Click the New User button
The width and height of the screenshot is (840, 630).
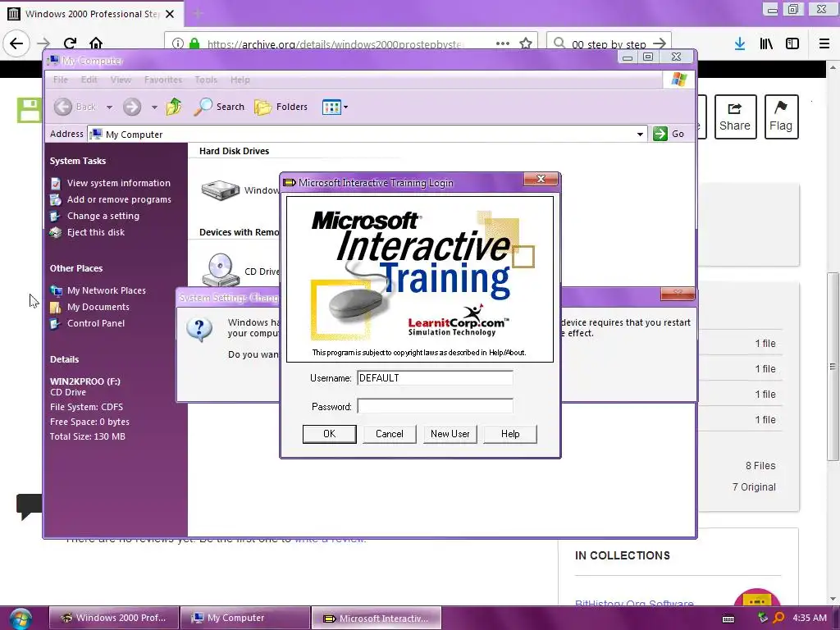(x=450, y=434)
